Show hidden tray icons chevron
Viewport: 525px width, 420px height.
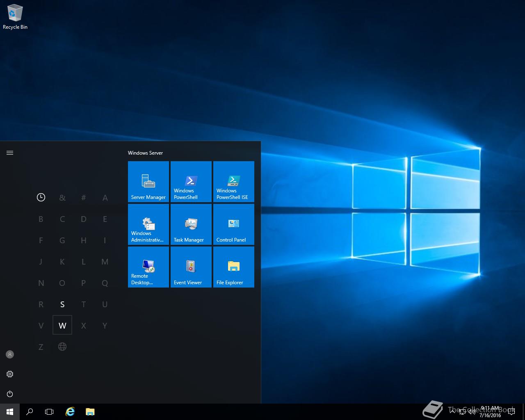(452, 411)
